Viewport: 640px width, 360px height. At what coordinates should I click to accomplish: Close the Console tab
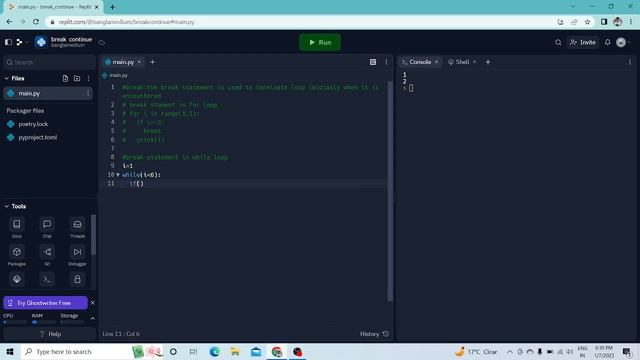pos(436,62)
